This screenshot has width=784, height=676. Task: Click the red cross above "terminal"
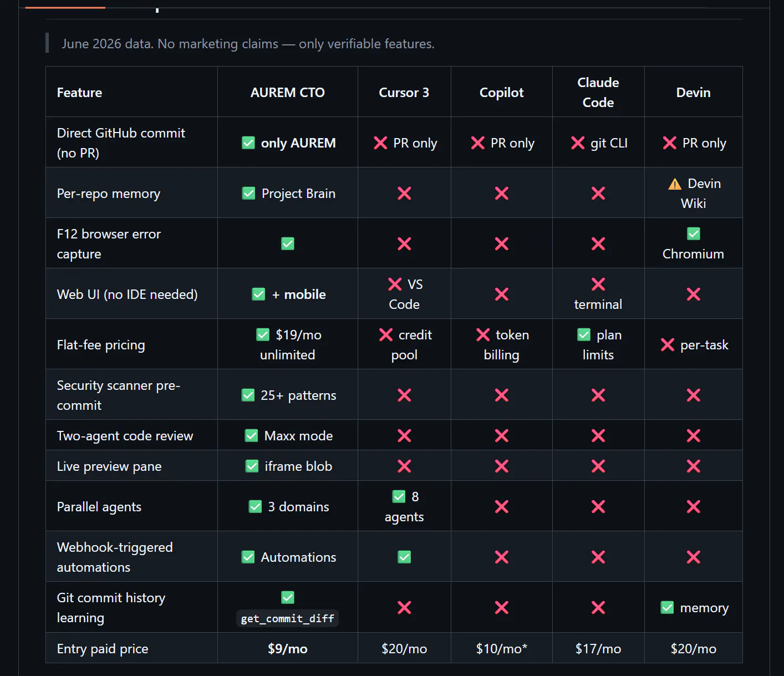click(598, 284)
